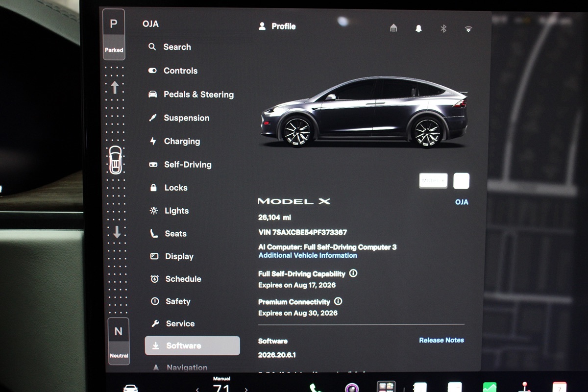
Task: Open Additional Vehicle Information link
Action: click(308, 255)
